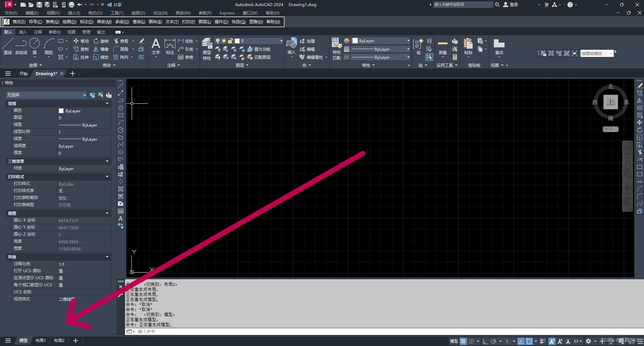Open the 1:1 annotation scale dropdown
This screenshot has height=346, width=644.
pyautogui.click(x=578, y=341)
